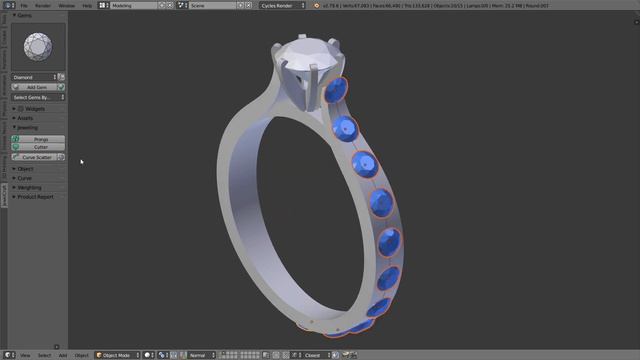Click the Cutter button

[38, 147]
